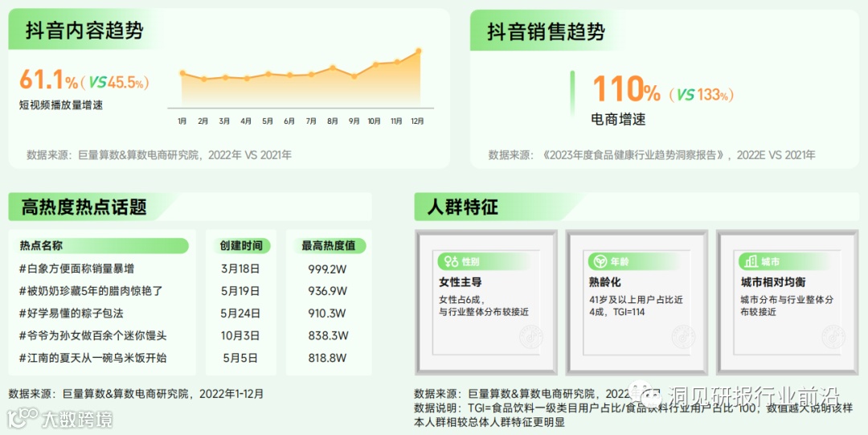Viewport: 868px width, 435px height.
Task: Click the VS45.5% comparison value
Action: [115, 83]
